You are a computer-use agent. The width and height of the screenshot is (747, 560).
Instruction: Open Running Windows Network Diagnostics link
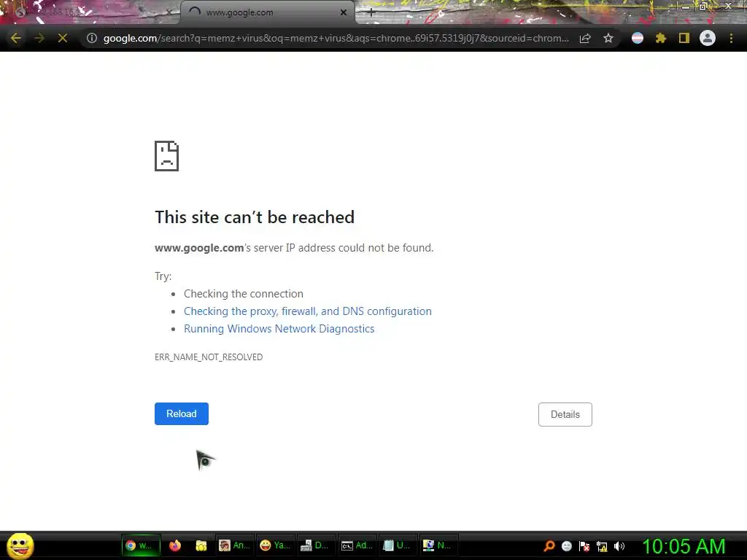click(x=279, y=329)
